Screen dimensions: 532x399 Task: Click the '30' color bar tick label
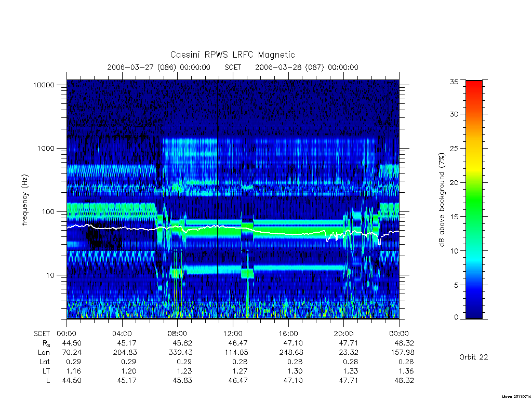pyautogui.click(x=454, y=114)
